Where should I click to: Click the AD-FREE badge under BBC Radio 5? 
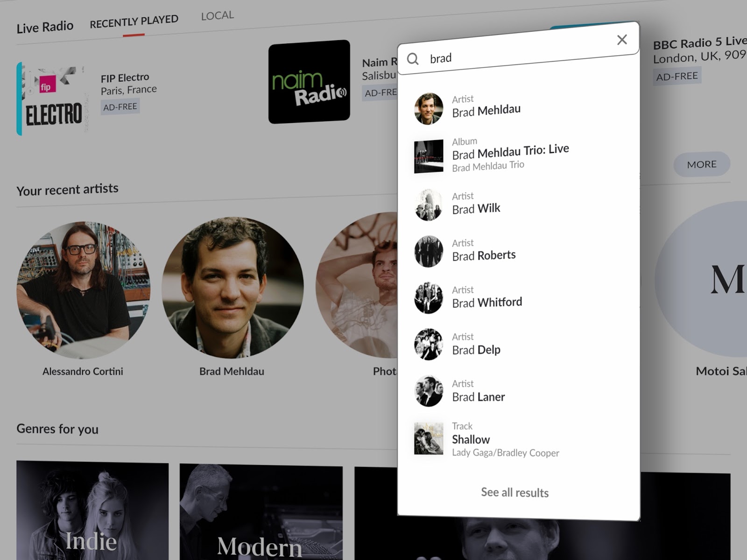(x=677, y=77)
